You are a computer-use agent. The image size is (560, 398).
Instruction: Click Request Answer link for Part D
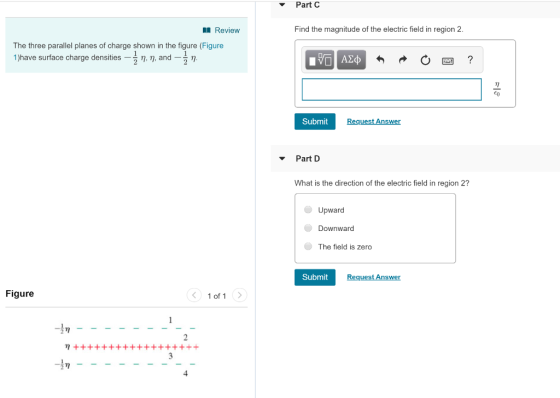point(374,277)
